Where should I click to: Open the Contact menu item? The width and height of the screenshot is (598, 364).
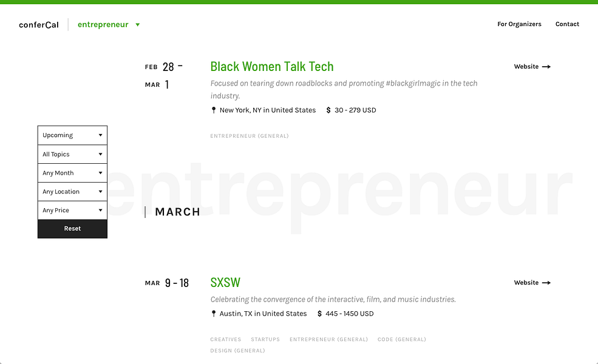[x=567, y=24]
